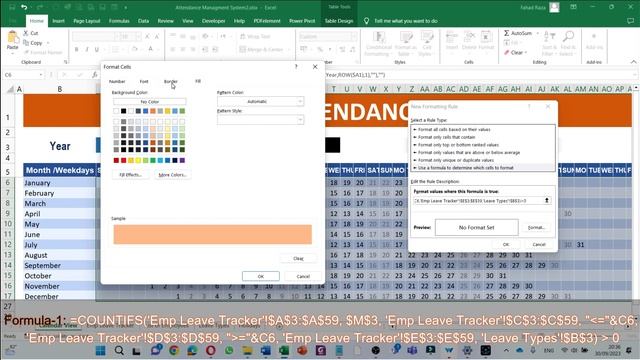The width and height of the screenshot is (640, 360).
Task: Open the Formulas ribbon tab
Action: pos(119,21)
